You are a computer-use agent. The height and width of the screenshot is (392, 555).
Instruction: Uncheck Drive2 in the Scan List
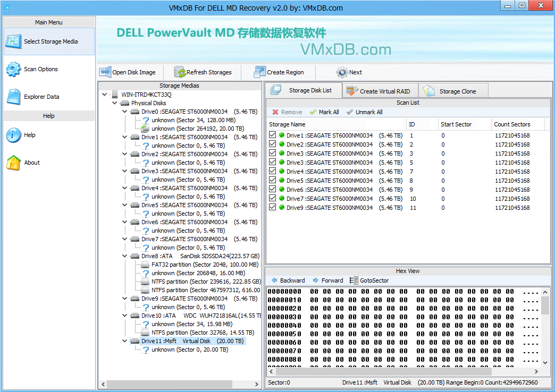tap(272, 144)
